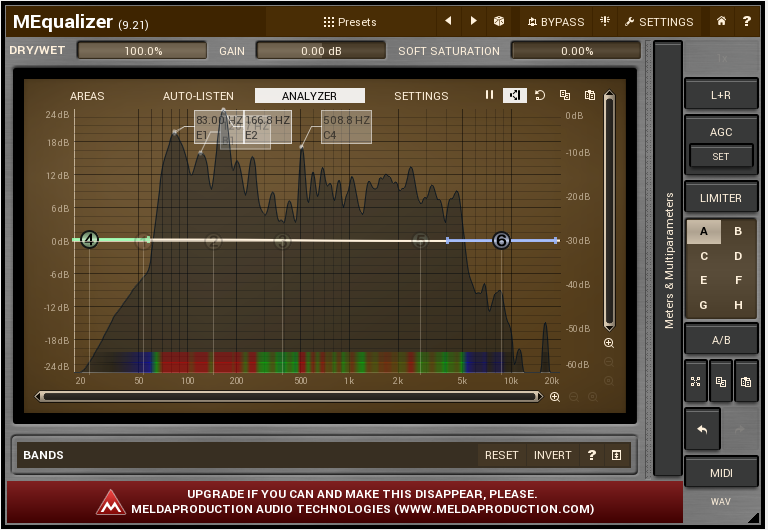Select preset slot G
The height and width of the screenshot is (530, 768).
point(704,305)
